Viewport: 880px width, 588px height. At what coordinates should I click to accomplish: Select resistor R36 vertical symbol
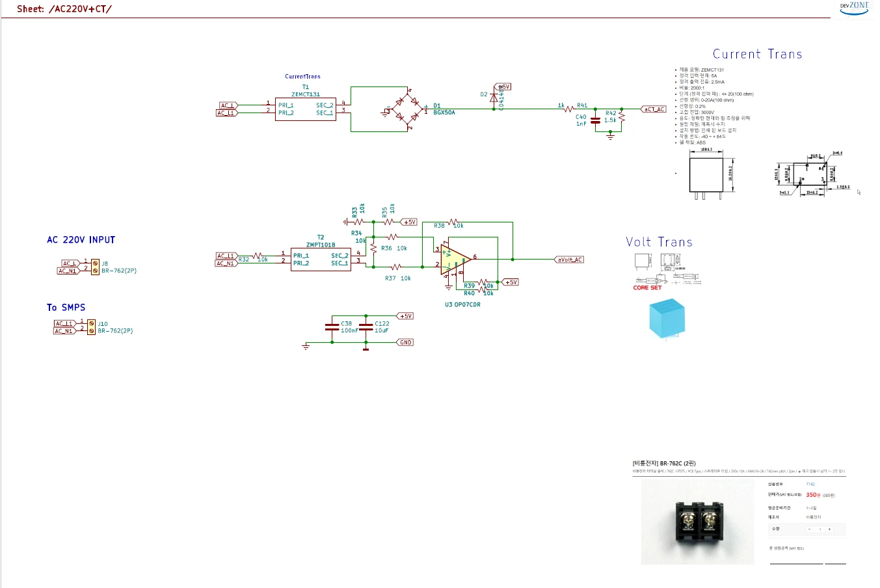pyautogui.click(x=373, y=248)
